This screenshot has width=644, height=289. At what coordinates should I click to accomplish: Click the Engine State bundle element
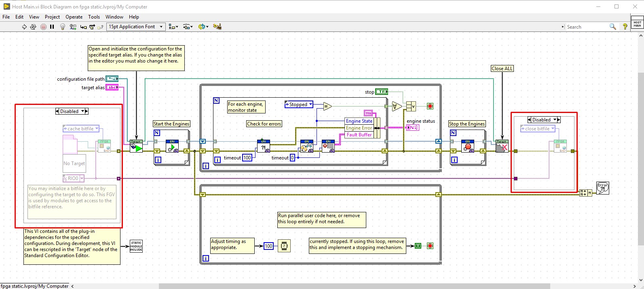(359, 121)
